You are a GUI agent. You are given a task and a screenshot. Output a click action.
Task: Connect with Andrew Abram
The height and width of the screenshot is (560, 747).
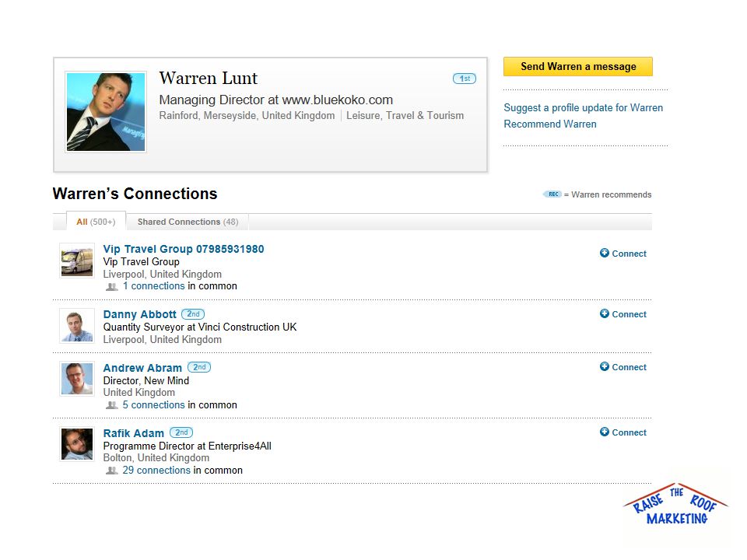(x=623, y=366)
